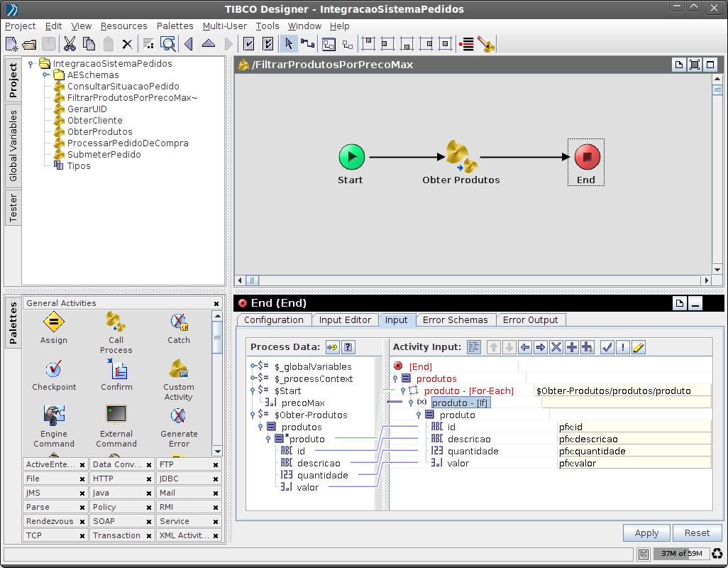728x568 pixels.
Task: Click the Generate Error activity icon
Action: tap(178, 414)
